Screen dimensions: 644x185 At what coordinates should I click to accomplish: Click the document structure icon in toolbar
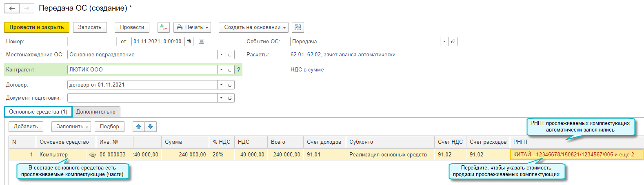tap(298, 27)
